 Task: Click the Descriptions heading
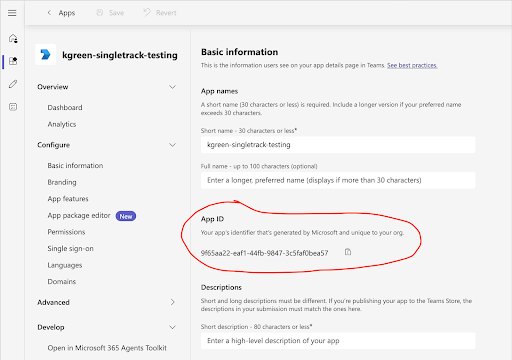pyautogui.click(x=221, y=287)
